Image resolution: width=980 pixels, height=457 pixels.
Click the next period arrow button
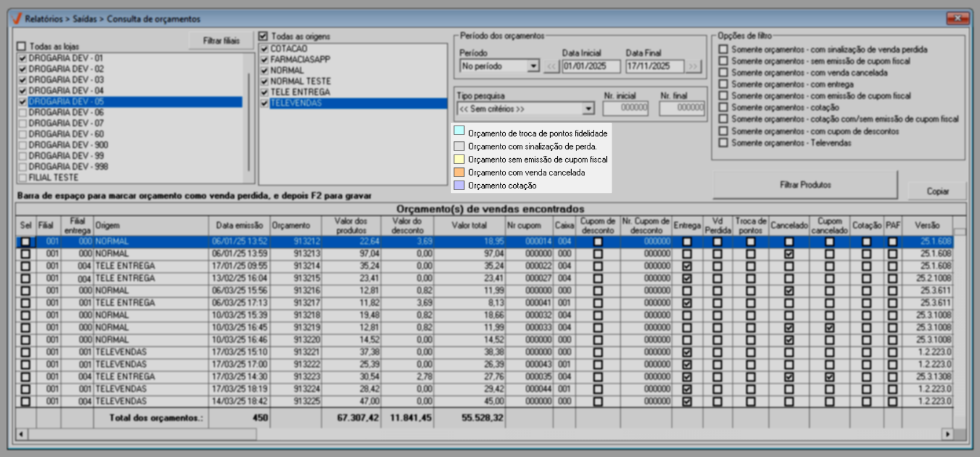click(x=693, y=67)
